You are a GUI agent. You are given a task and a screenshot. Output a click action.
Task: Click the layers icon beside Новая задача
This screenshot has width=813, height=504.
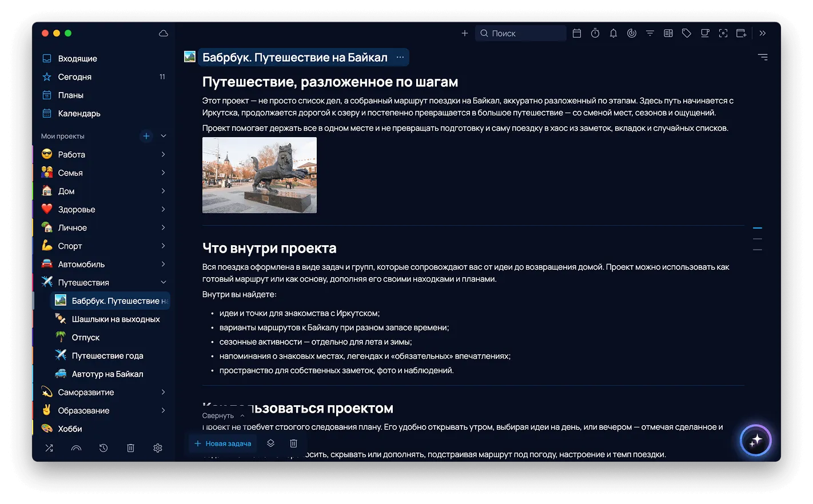(271, 443)
